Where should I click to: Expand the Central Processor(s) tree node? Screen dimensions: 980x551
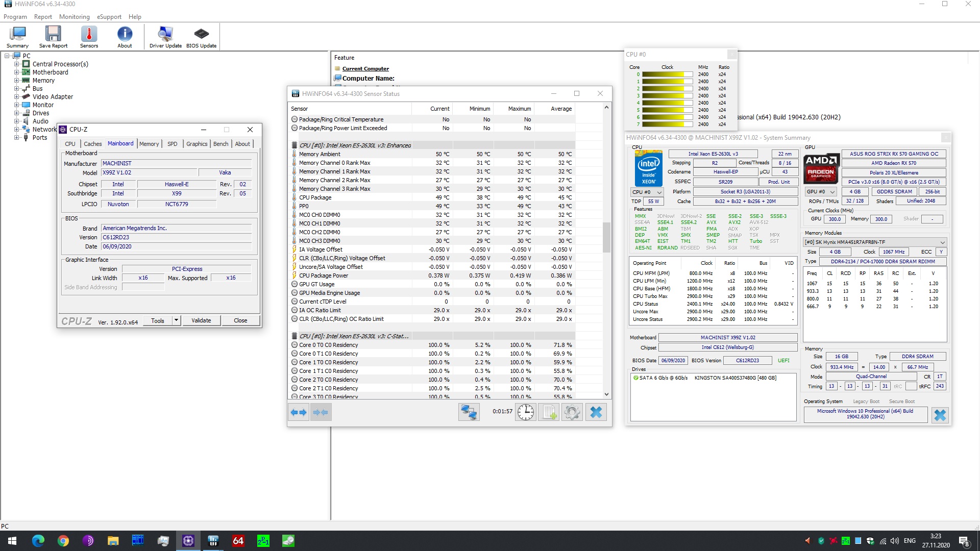(x=17, y=64)
